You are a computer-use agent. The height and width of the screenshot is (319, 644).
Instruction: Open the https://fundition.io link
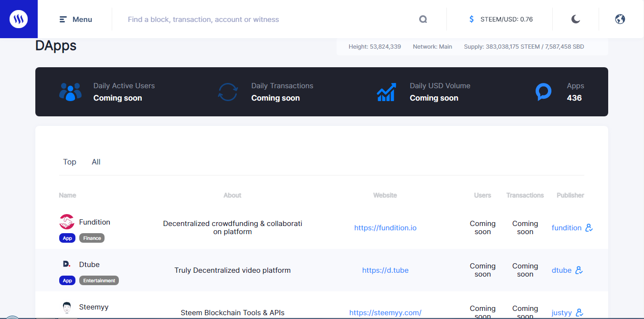pyautogui.click(x=385, y=228)
